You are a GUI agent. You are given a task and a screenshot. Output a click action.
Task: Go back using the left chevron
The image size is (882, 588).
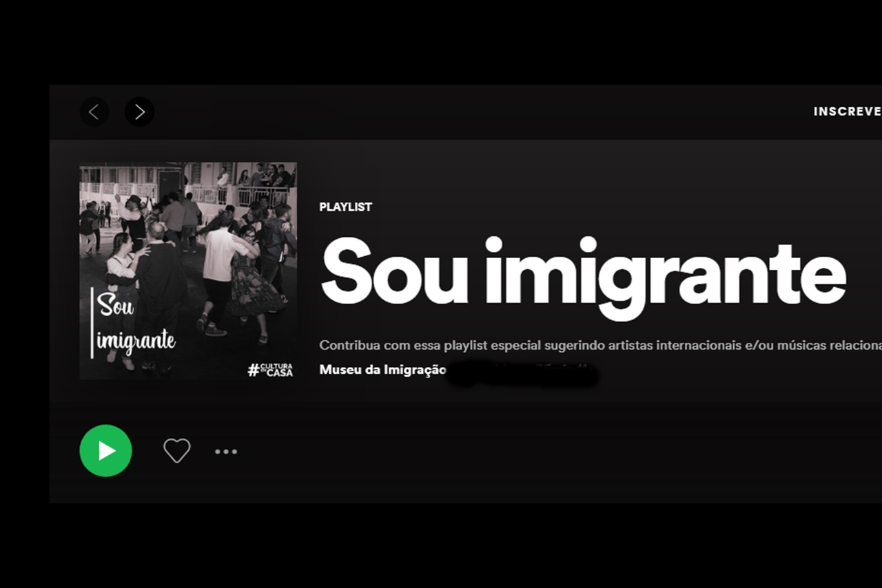pos(94,112)
